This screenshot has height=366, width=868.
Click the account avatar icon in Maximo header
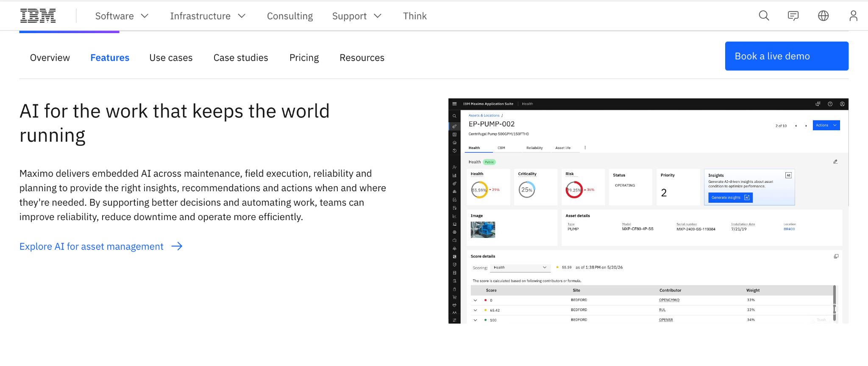(x=842, y=104)
